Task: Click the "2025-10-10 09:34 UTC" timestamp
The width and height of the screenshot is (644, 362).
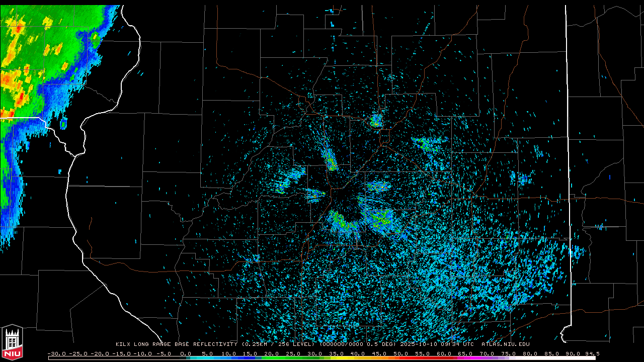Action: click(437, 344)
